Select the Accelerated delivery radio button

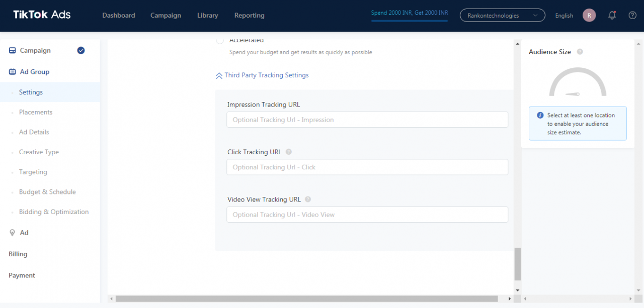(220, 41)
